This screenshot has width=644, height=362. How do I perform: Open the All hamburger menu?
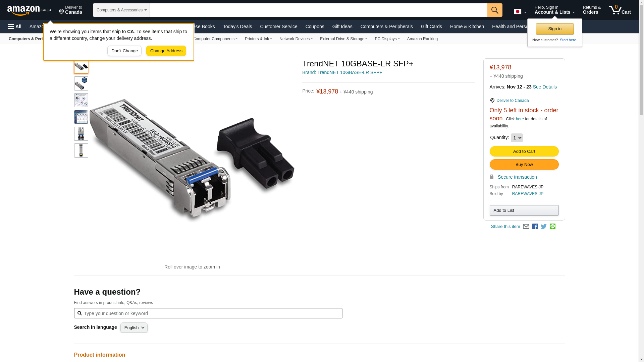point(15,26)
